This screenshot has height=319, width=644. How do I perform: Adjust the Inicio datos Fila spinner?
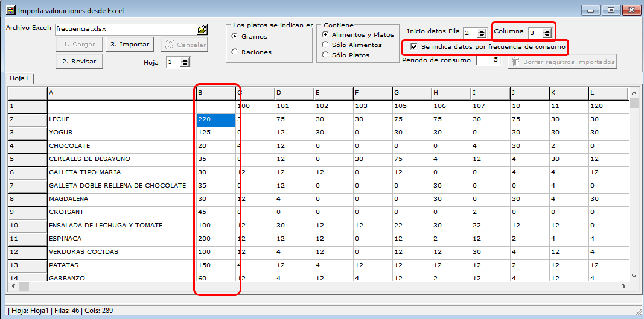coord(482,33)
